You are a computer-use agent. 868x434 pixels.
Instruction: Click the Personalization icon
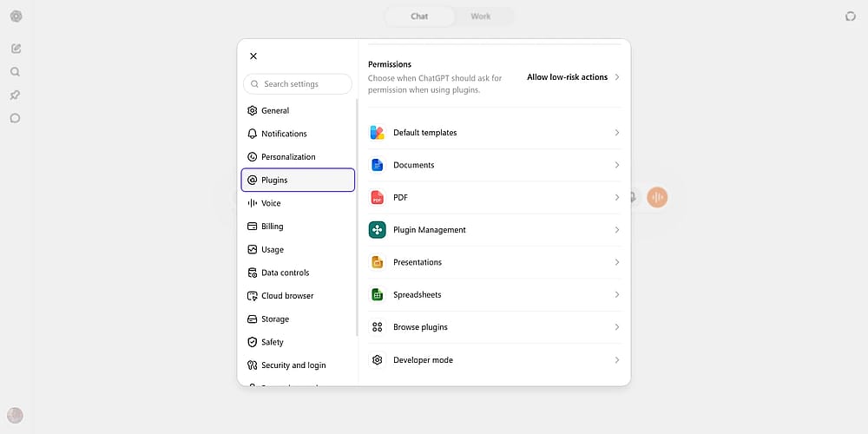[253, 157]
